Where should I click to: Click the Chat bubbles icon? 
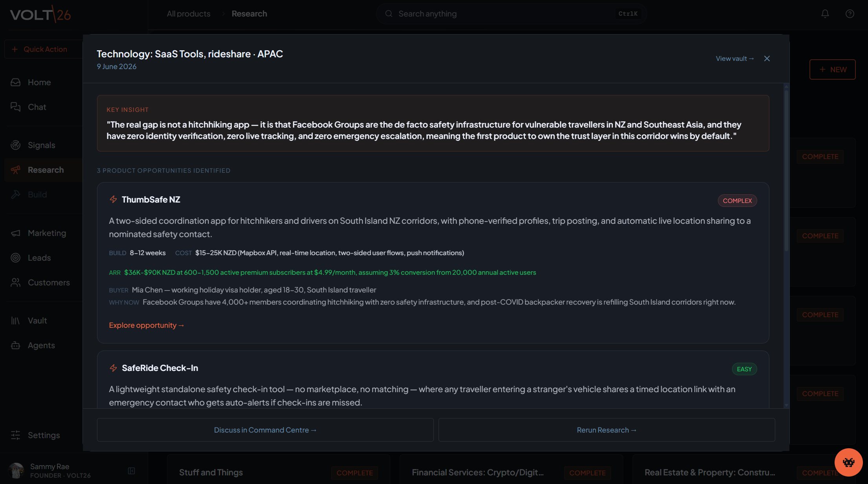[x=15, y=107]
